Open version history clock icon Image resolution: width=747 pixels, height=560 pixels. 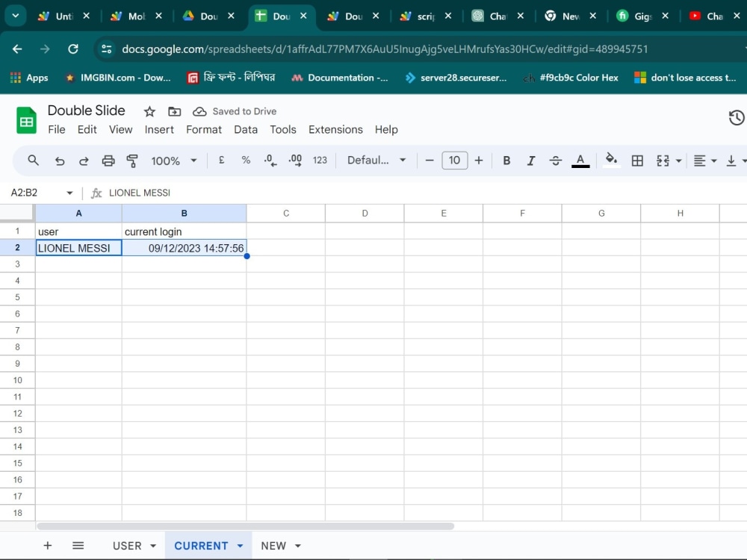coord(737,118)
